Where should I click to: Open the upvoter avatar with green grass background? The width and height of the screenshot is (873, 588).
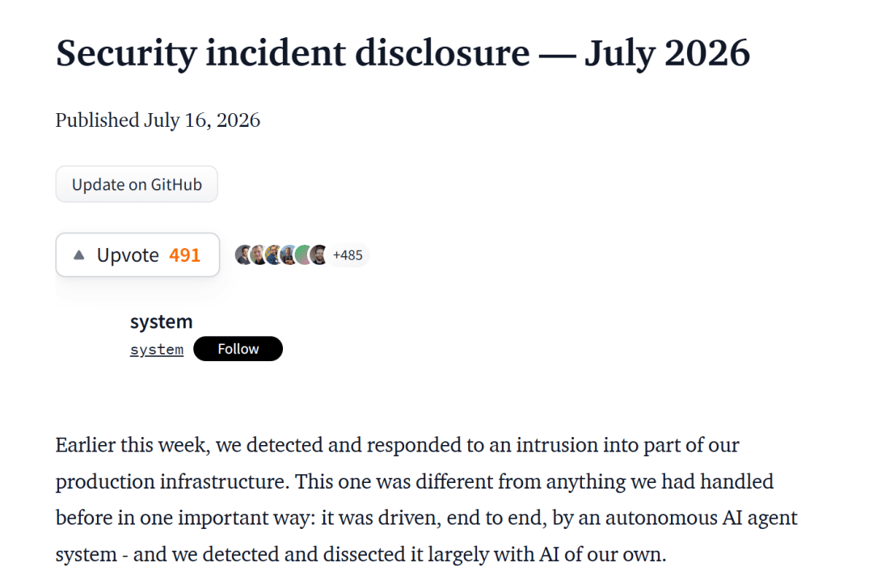[257, 254]
